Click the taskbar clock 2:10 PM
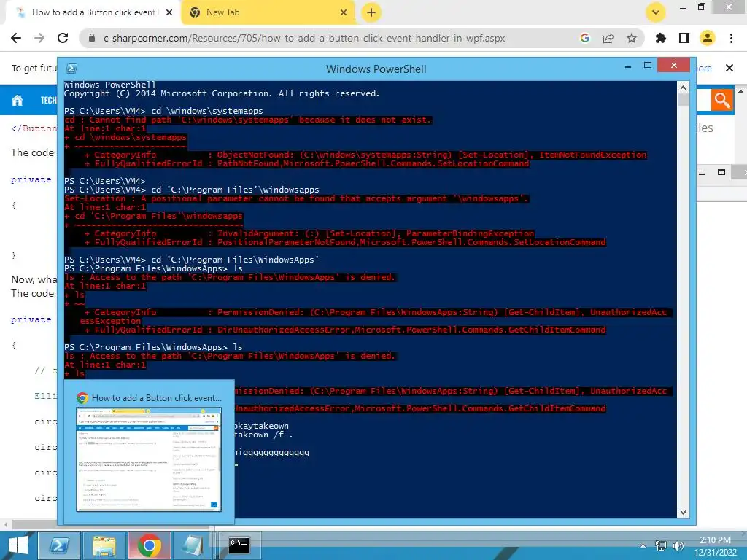Screen dimensions: 747x560 (715, 540)
